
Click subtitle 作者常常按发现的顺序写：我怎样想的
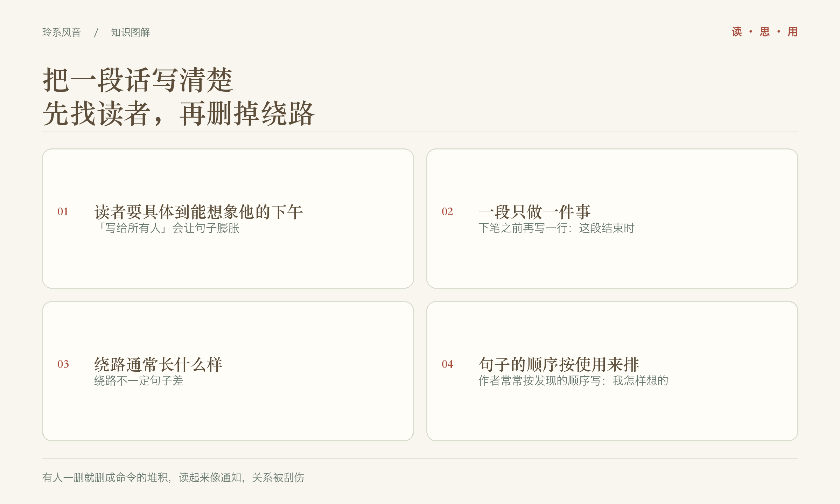coord(573,381)
